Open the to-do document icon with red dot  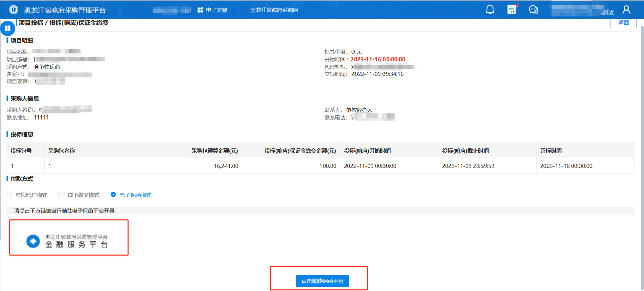[x=512, y=10]
